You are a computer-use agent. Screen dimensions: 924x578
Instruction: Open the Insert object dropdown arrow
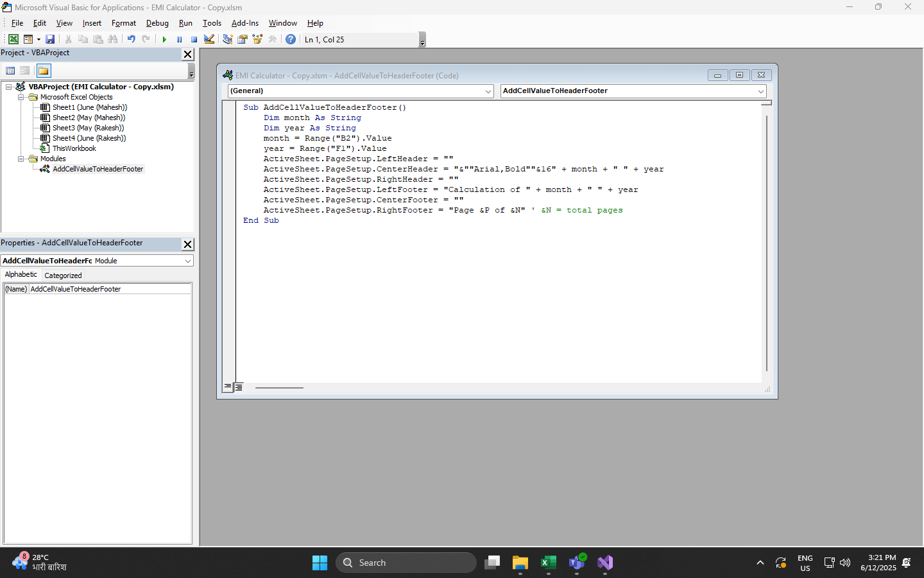pyautogui.click(x=38, y=39)
